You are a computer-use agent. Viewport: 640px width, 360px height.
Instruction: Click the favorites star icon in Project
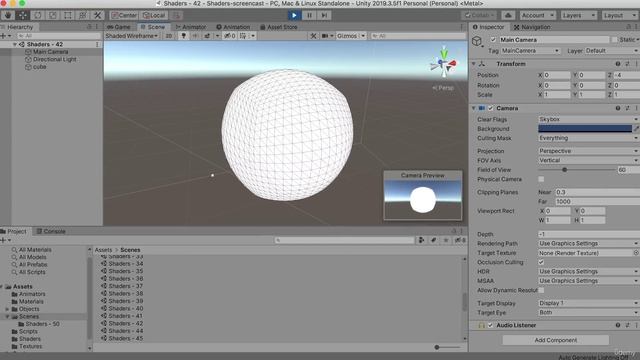[446, 240]
